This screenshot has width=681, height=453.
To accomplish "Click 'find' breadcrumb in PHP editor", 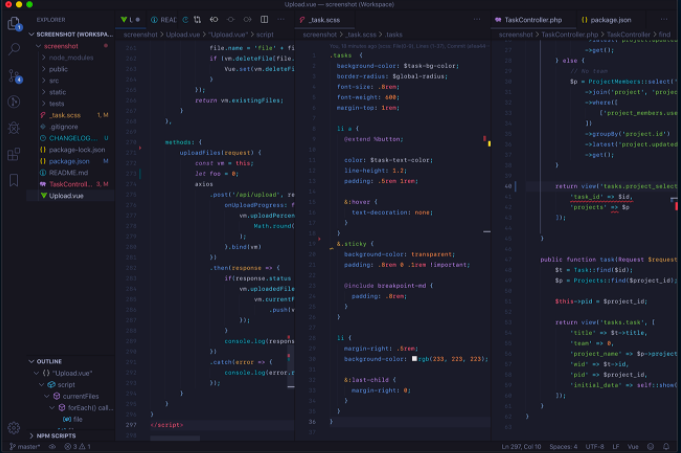I will pos(664,34).
